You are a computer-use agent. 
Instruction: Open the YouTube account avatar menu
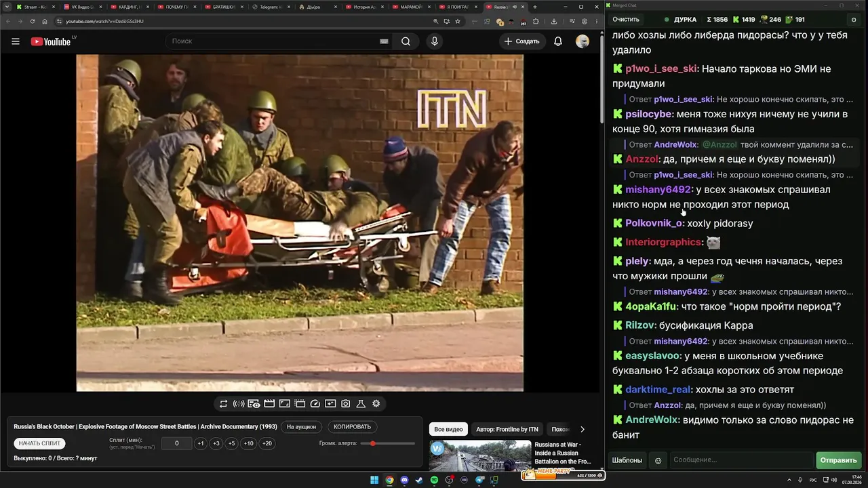click(583, 41)
